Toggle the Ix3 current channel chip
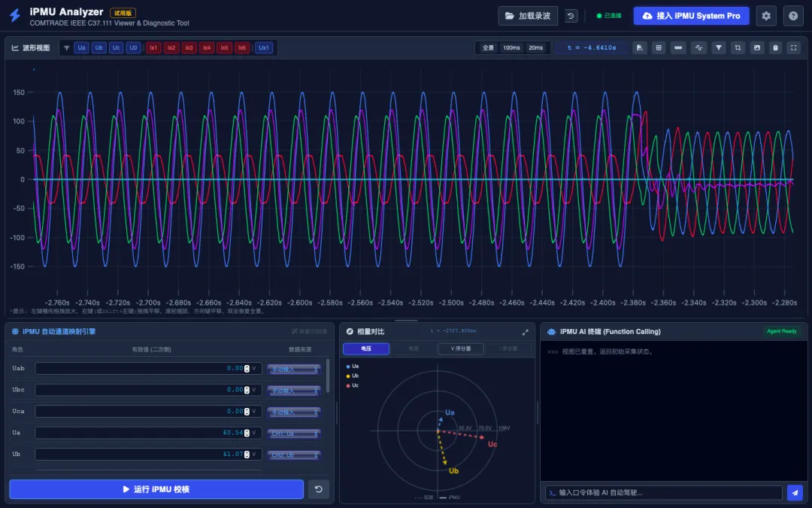This screenshot has width=812, height=508. [x=189, y=47]
